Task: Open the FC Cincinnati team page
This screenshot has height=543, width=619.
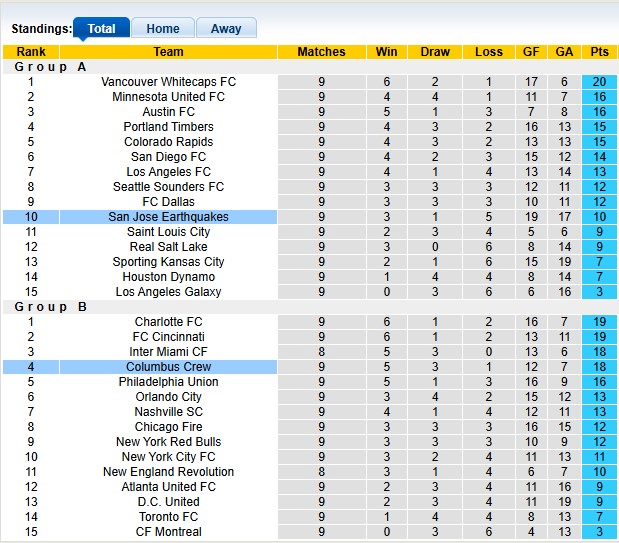Action: click(x=168, y=337)
